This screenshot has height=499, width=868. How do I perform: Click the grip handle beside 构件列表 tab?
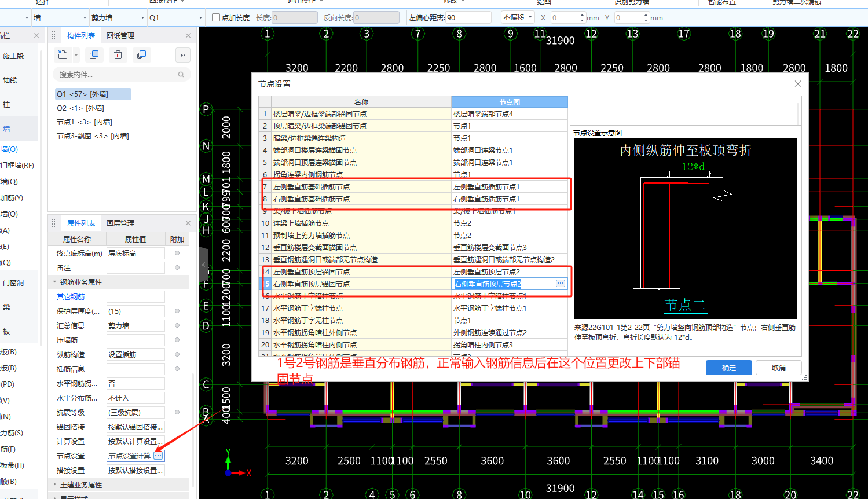pyautogui.click(x=53, y=36)
